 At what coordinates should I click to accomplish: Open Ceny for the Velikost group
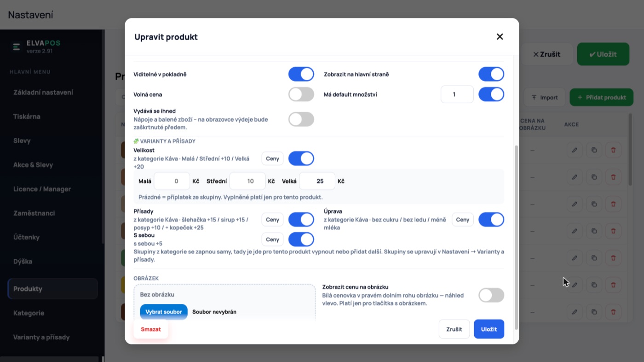pos(272,158)
